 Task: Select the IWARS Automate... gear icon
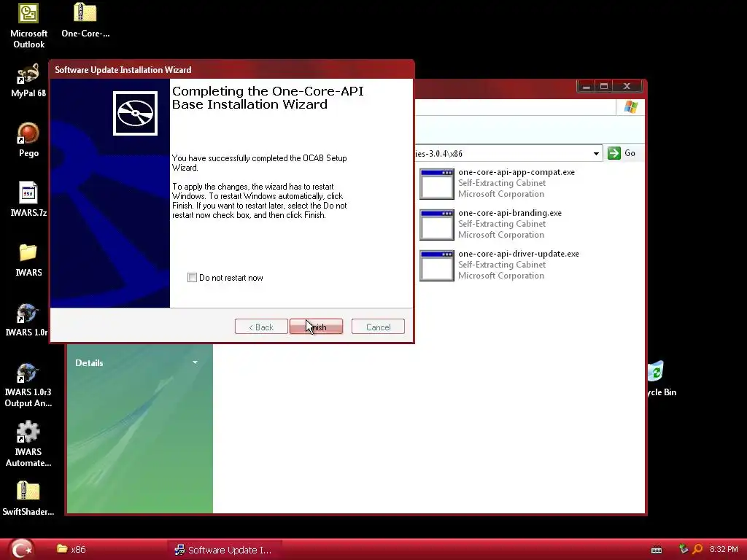(28, 432)
